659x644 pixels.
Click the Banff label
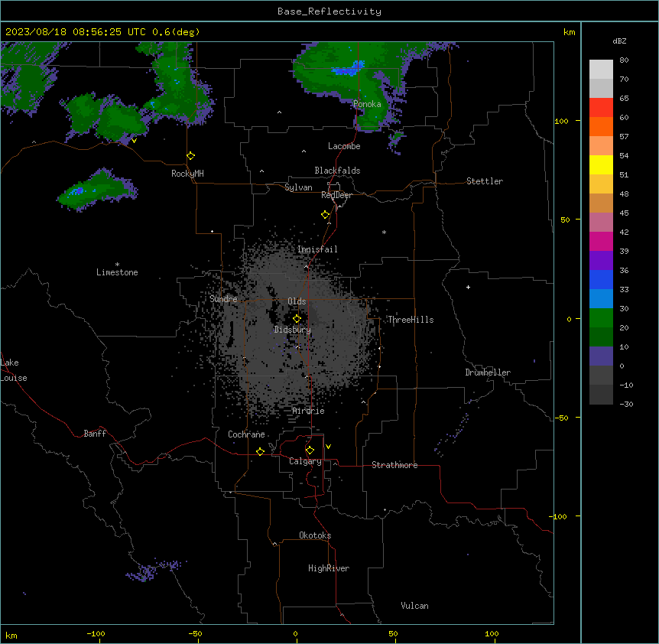95,434
